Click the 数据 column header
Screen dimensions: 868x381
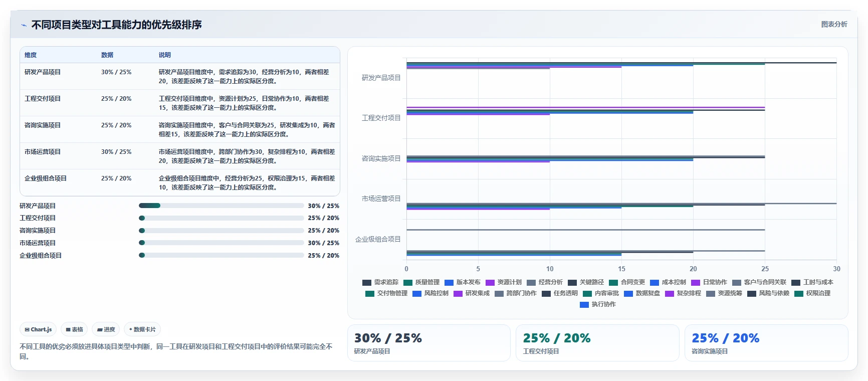coord(107,55)
